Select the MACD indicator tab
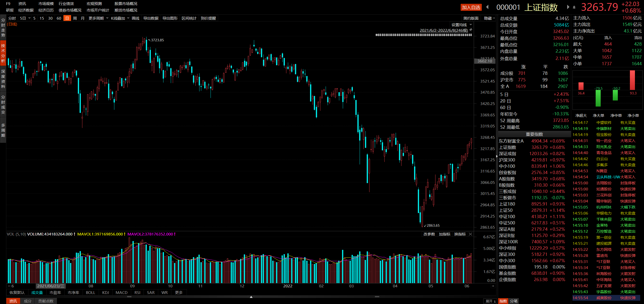Viewport: 644px width, 304px height. pyautogui.click(x=121, y=292)
